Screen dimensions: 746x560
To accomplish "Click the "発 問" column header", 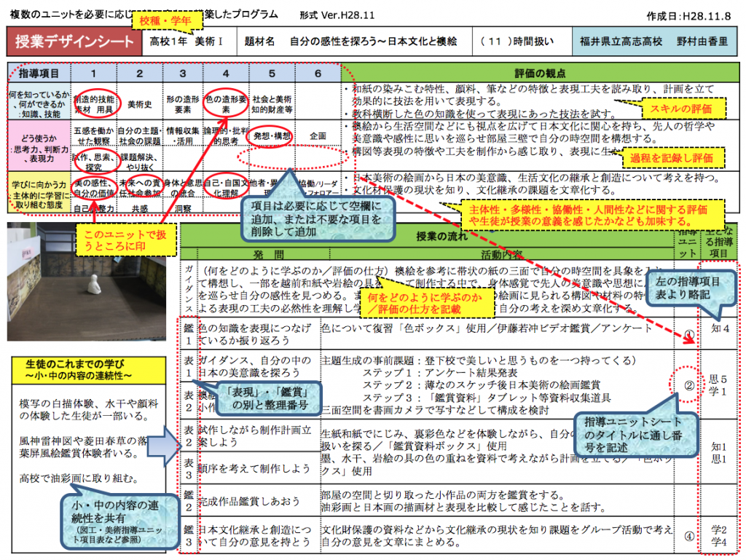I will (268, 255).
